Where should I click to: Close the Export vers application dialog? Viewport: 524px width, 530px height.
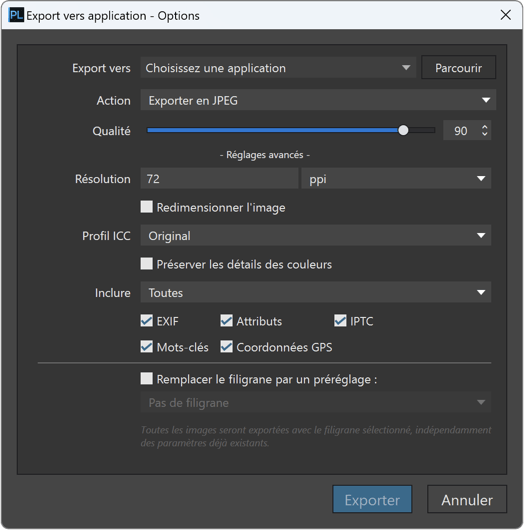tap(505, 15)
